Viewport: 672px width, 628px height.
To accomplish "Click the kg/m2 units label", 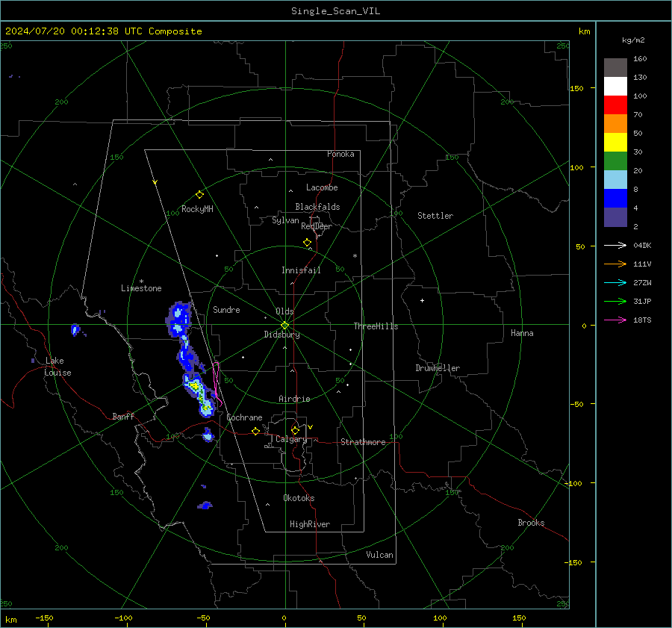I will click(x=633, y=40).
